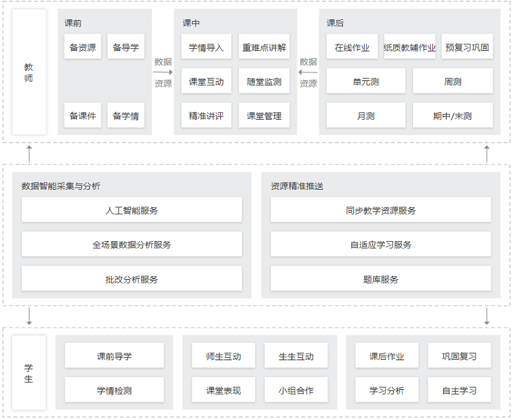Open the 月测 card
The width and height of the screenshot is (514, 420).
tap(366, 115)
